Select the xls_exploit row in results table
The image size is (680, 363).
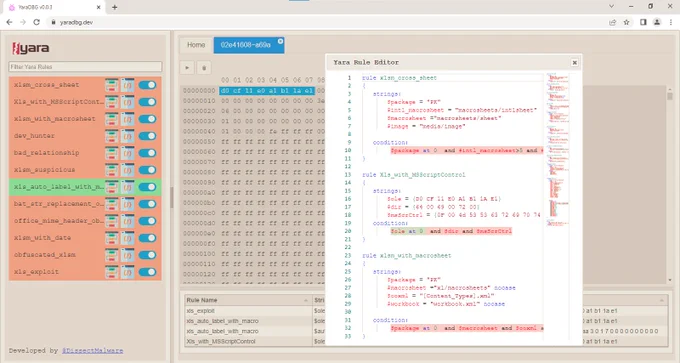tap(426, 311)
